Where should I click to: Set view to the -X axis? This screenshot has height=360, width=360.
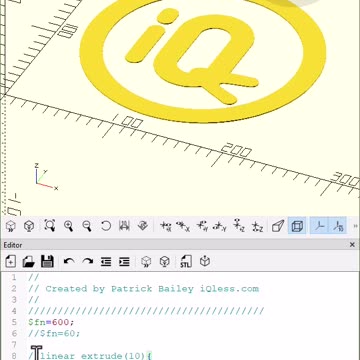pos(183,226)
